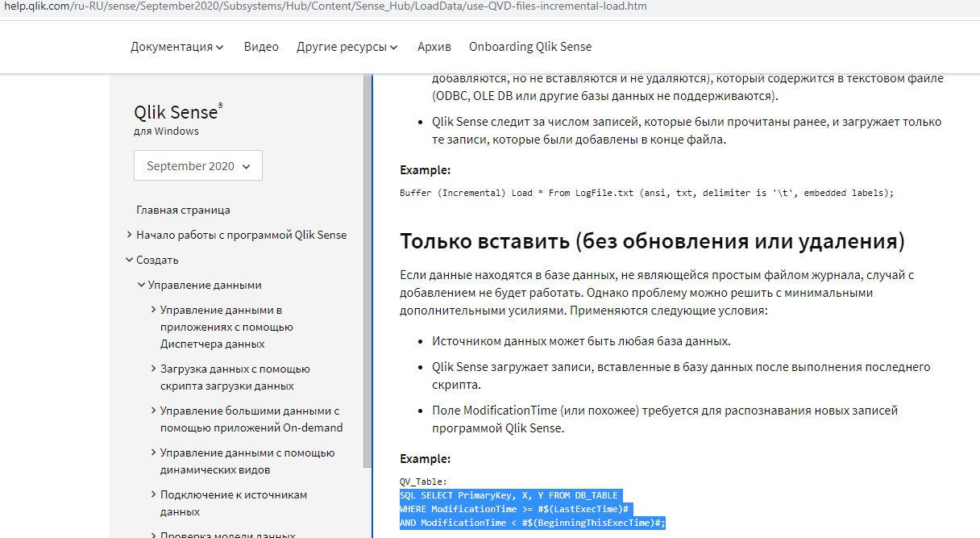Click bullet Источником данных может быть любая база
The height and width of the screenshot is (538, 980).
581,340
